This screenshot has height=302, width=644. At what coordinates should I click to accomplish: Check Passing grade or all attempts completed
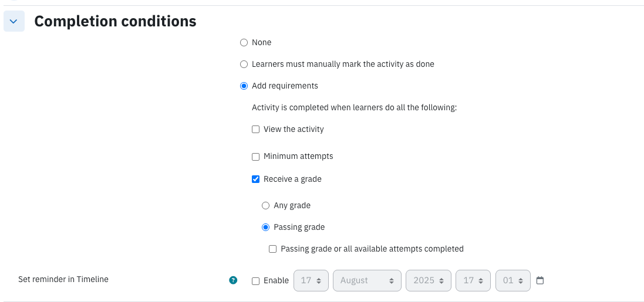[x=273, y=249]
